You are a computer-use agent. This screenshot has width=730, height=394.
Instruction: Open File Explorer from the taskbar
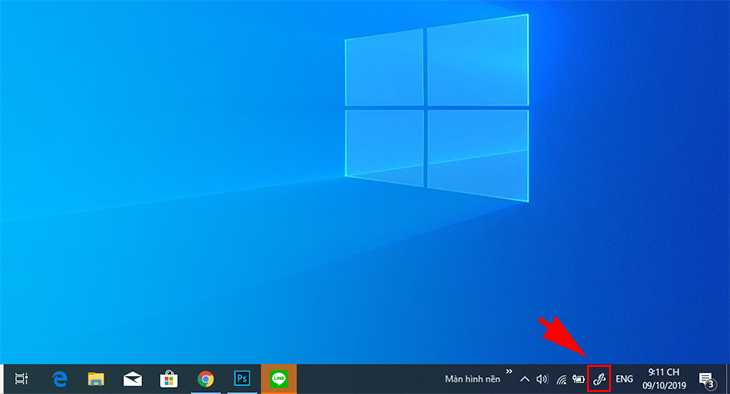(96, 379)
